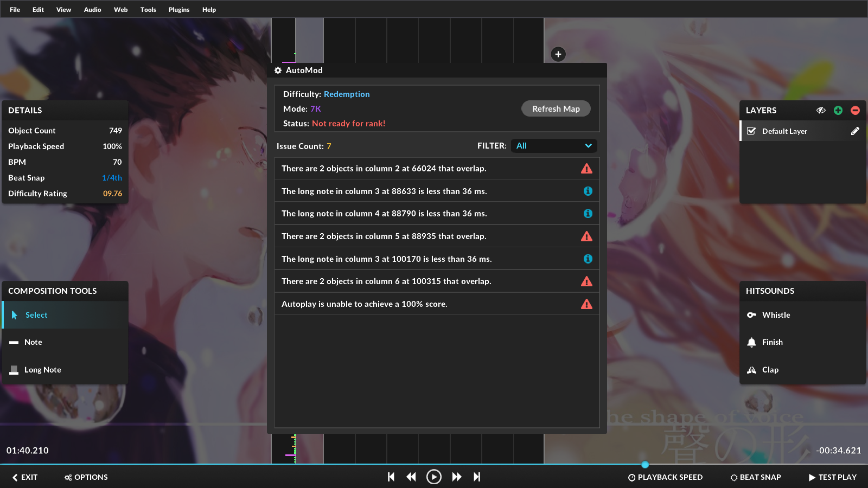
Task: Click the FILTER dropdown chevron arrow
Action: [x=588, y=146]
